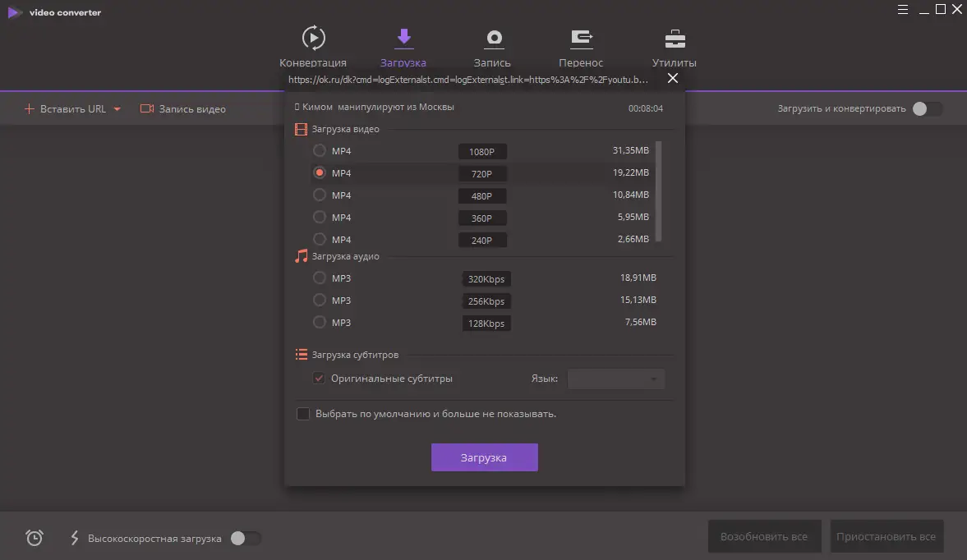Image resolution: width=967 pixels, height=560 pixels.
Task: Switch to Перенос tab label
Action: tap(581, 62)
